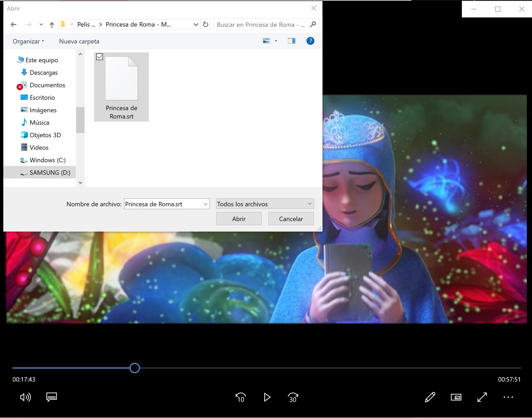Open the Organizar menu
Viewport: 532px width, 418px height.
(28, 41)
